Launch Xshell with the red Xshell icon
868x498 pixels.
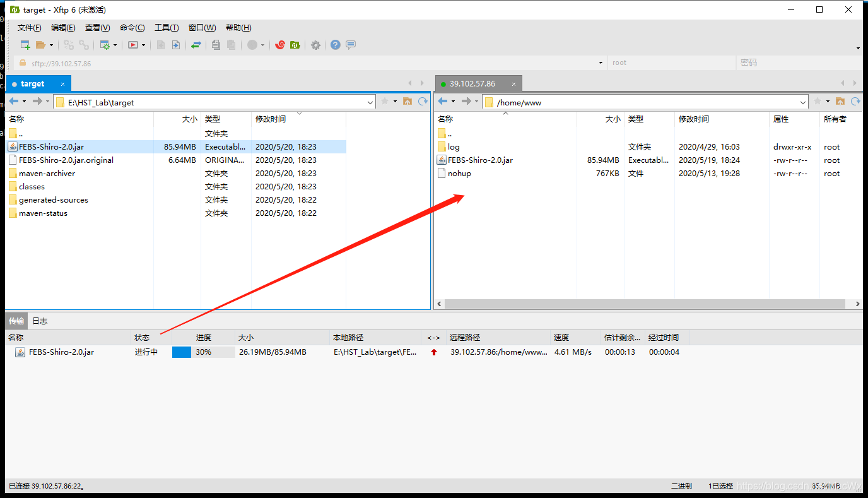280,45
